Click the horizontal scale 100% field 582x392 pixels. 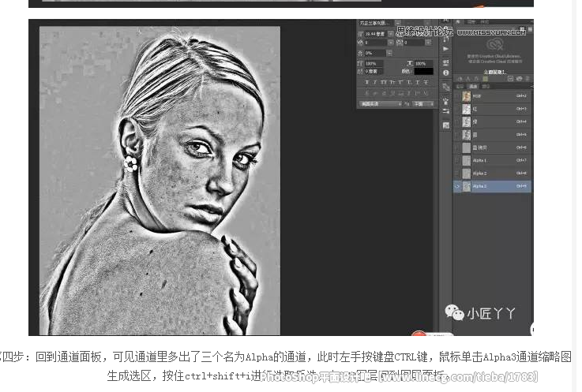(424, 64)
